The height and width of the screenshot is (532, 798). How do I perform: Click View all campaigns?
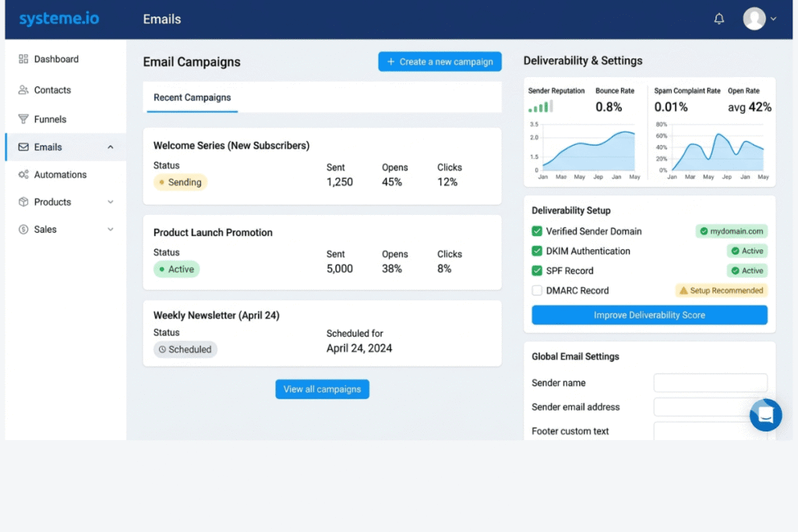pos(322,389)
